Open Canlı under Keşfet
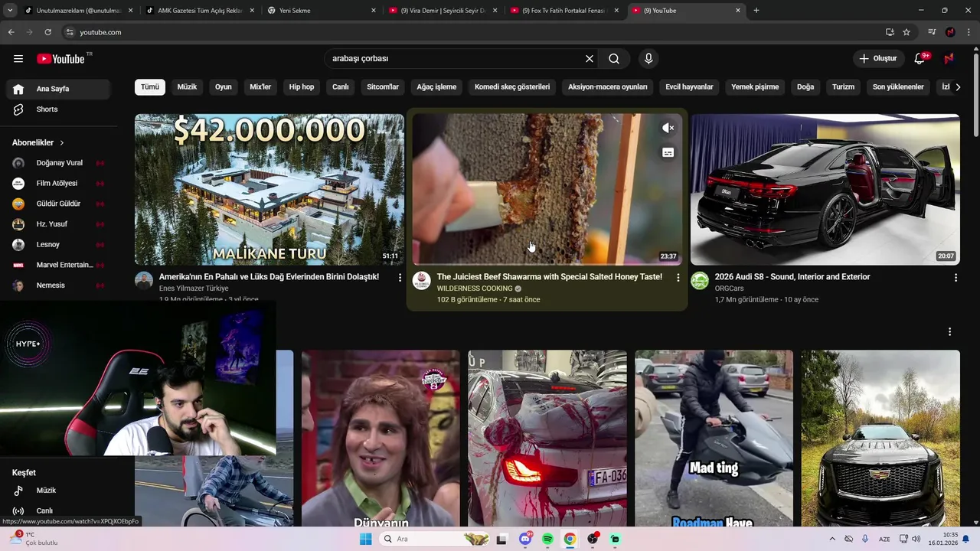This screenshot has height=551, width=980. click(x=58, y=510)
